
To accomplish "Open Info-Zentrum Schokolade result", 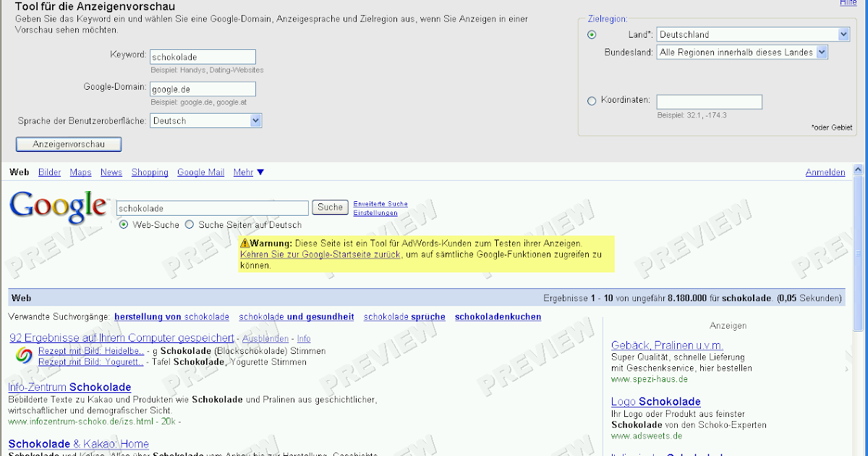I will (69, 388).
